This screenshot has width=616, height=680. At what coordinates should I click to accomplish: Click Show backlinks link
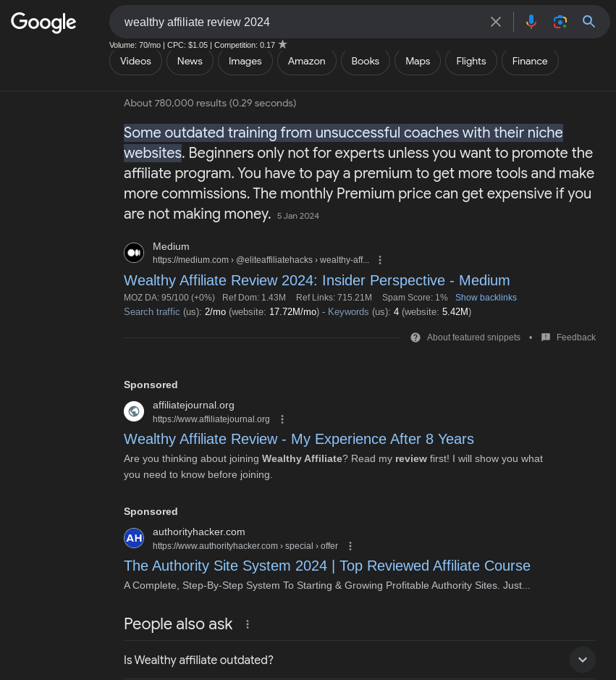tap(486, 298)
